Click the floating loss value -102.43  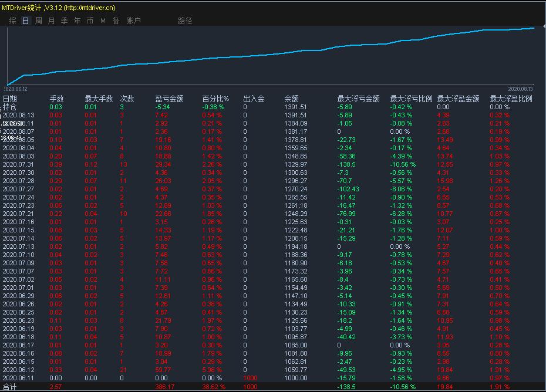[x=348, y=189]
